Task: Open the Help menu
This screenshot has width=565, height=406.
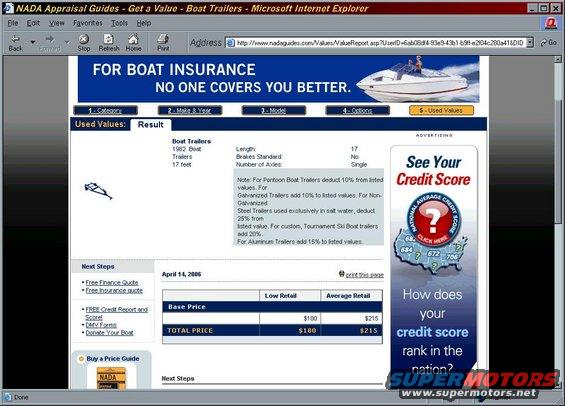Action: (143, 23)
